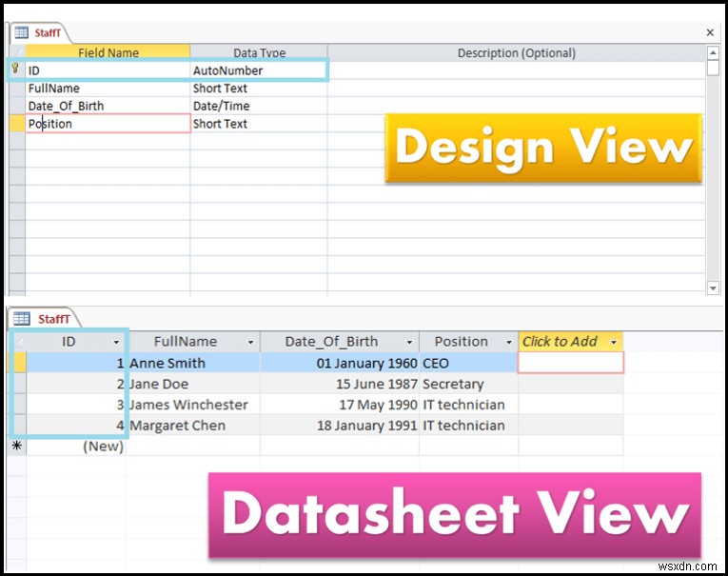Click the Position field name input box

pyautogui.click(x=108, y=124)
